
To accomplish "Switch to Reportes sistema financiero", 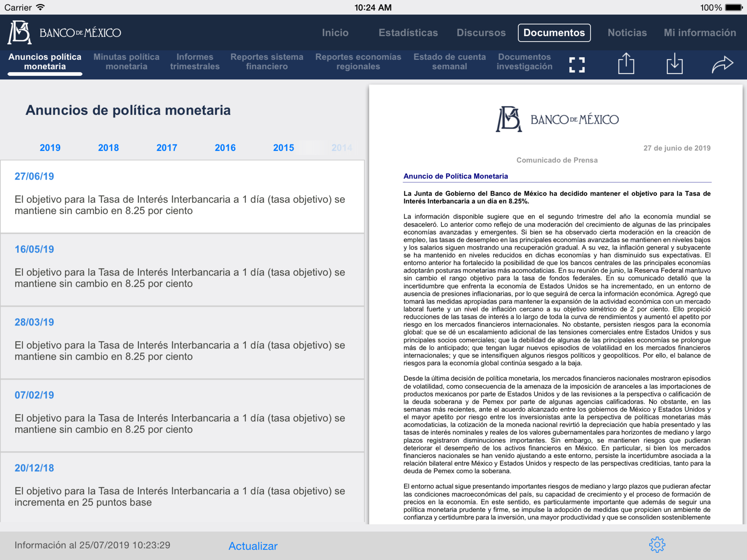I will [x=267, y=62].
